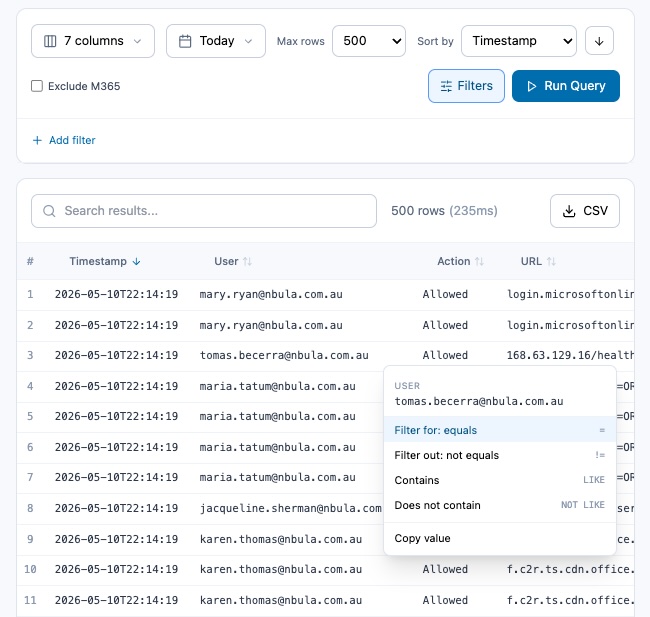Click login.microsoftonline URL in row 2
The height and width of the screenshot is (617, 650).
coord(570,325)
